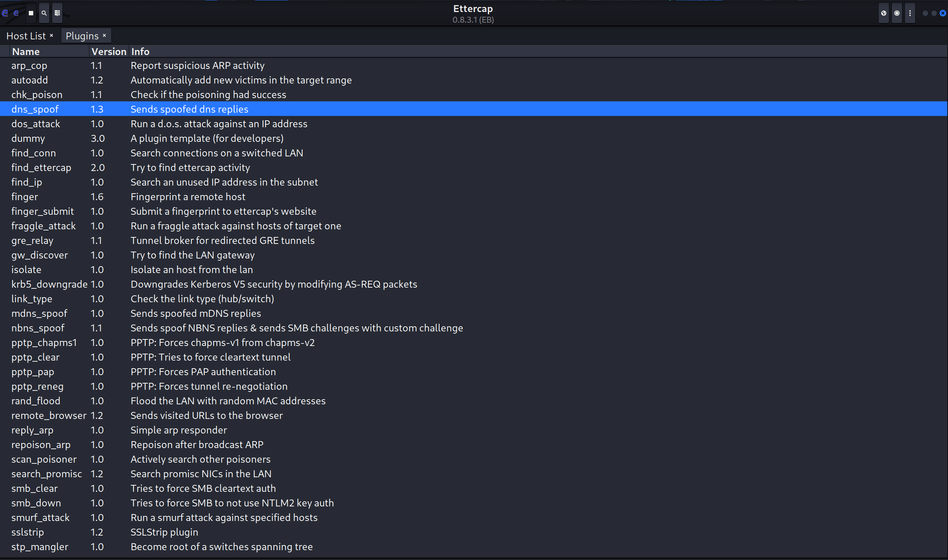Open the three-dot Ettercap menu
The width and height of the screenshot is (948, 560).
click(x=910, y=13)
